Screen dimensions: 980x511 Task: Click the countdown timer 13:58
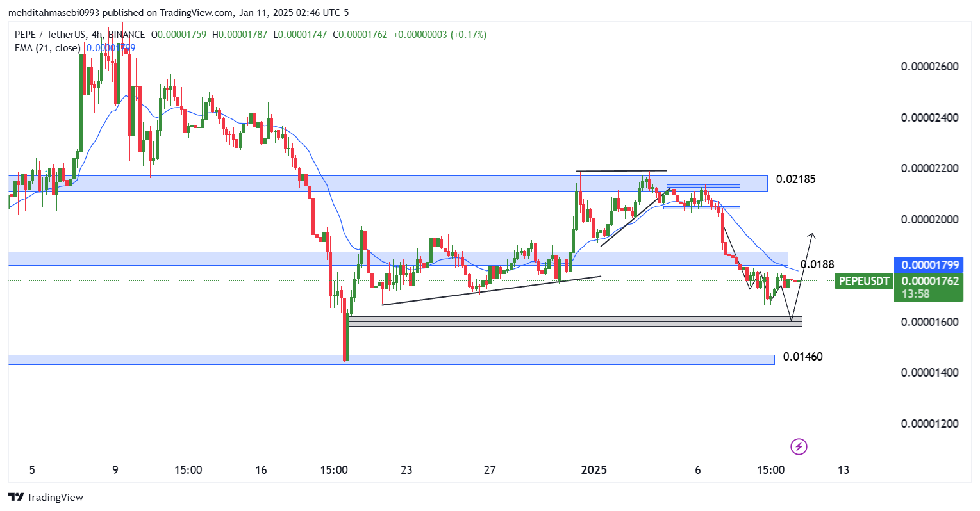tap(915, 294)
